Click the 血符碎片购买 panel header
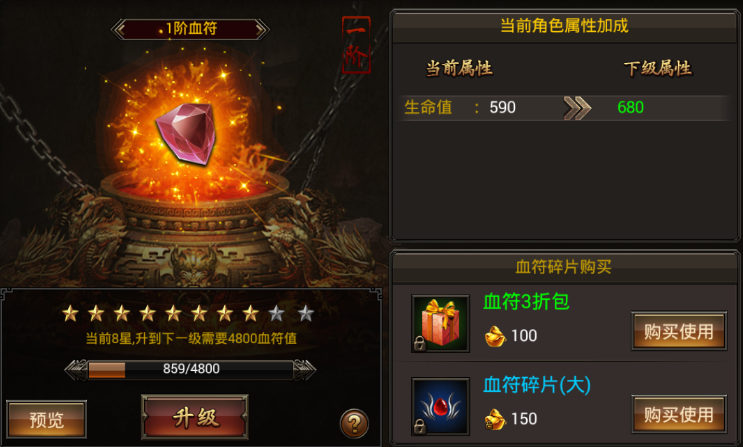This screenshot has height=447, width=743. coord(563,267)
